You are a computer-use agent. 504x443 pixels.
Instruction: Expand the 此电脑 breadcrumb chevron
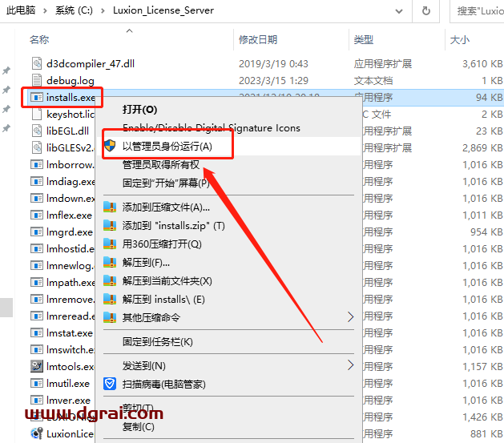tap(45, 11)
